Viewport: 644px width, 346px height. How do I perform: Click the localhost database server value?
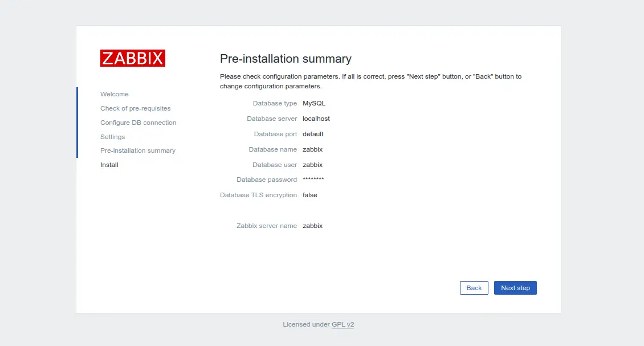[x=316, y=119]
